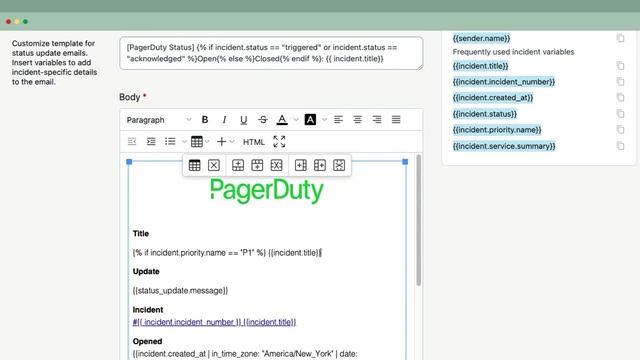This screenshot has width=640, height=360.
Task: Apply underline formatting
Action: [244, 120]
